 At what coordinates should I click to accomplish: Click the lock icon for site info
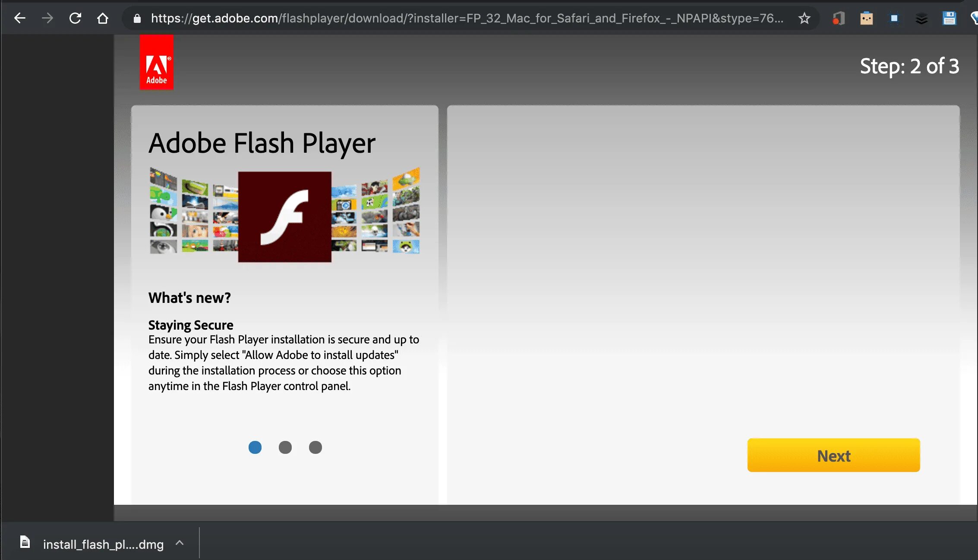point(137,18)
